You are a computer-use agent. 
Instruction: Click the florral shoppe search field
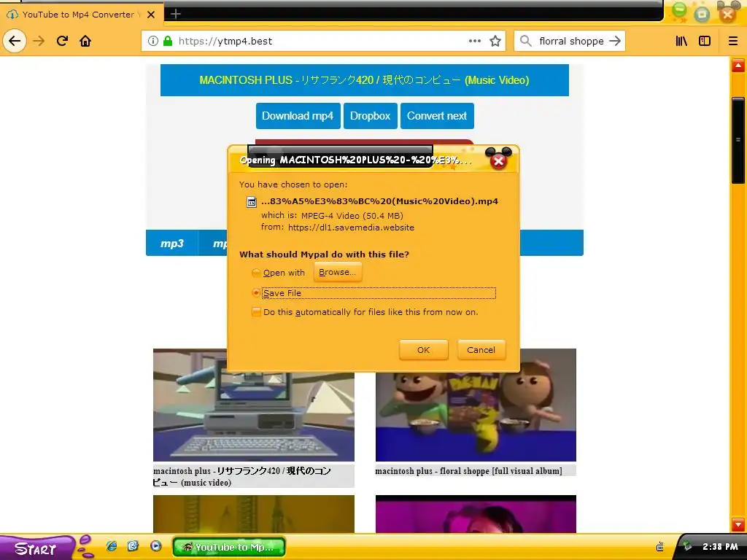pyautogui.click(x=570, y=41)
